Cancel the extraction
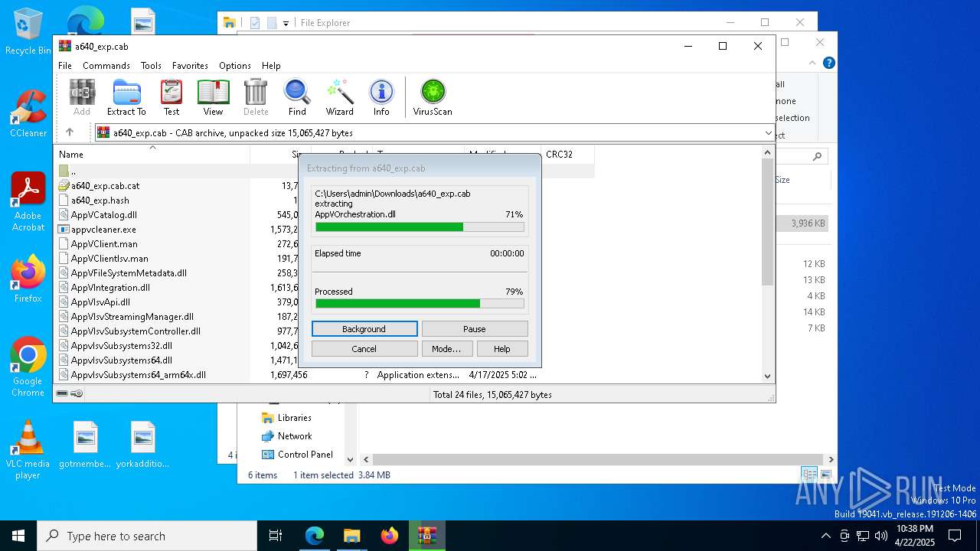 pyautogui.click(x=364, y=349)
